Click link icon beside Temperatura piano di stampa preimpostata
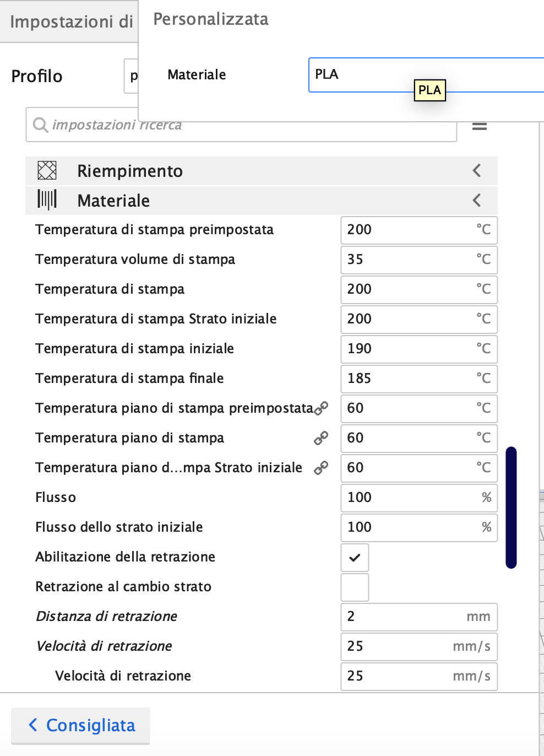This screenshot has height=756, width=544. point(322,408)
